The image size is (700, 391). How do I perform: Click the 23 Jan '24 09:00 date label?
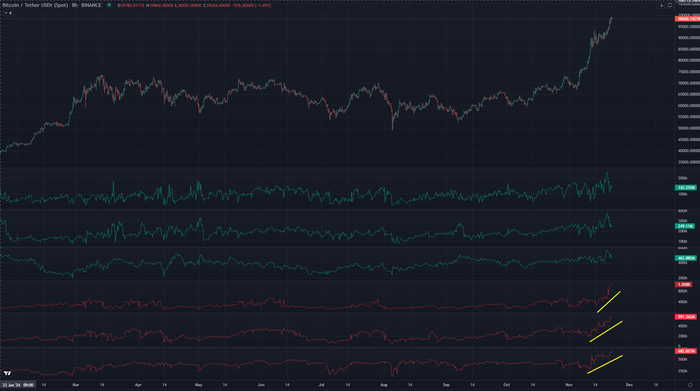point(18,385)
